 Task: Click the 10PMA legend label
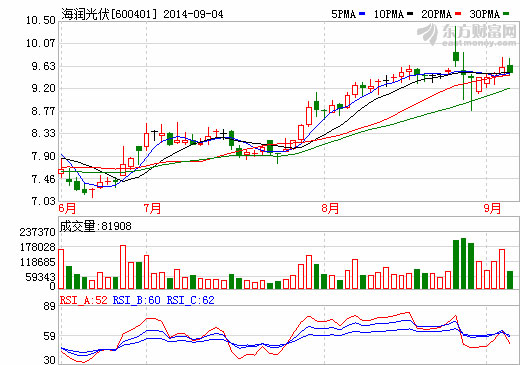pyautogui.click(x=389, y=14)
